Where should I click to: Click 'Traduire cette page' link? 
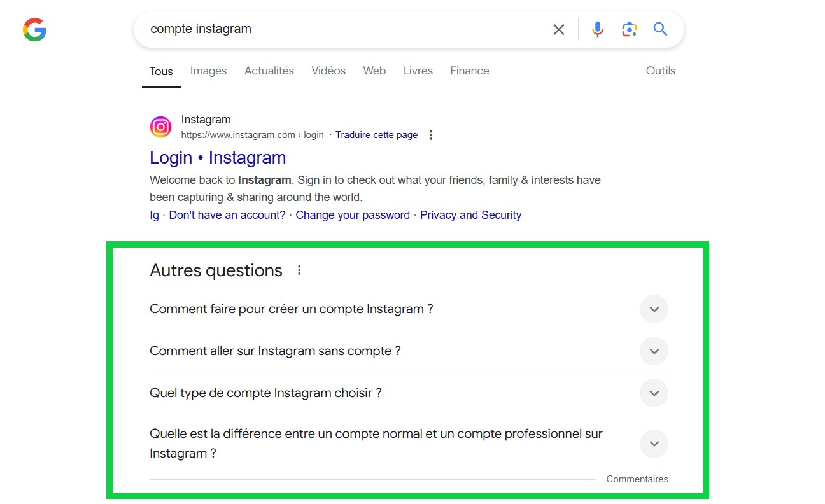pos(377,135)
